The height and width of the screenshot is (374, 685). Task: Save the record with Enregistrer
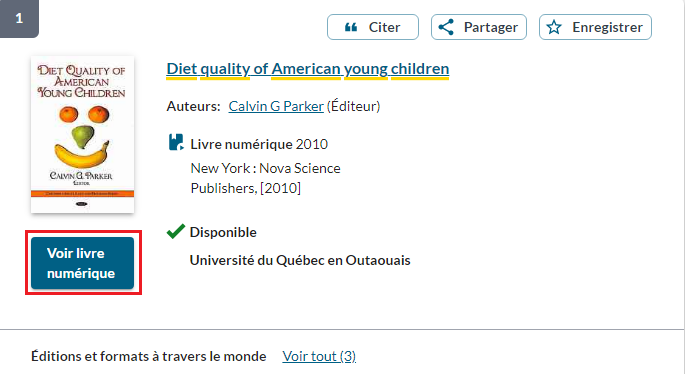coord(595,27)
